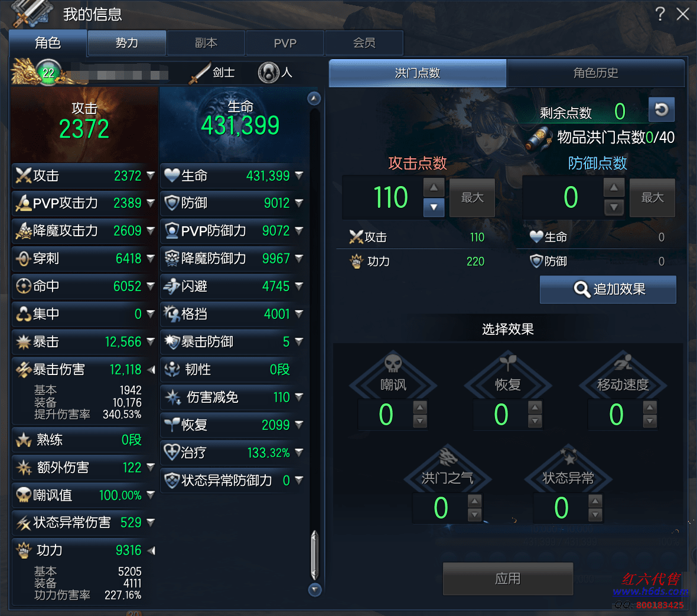697x616 pixels.
Task: Open 追加效果 search button
Action: tap(608, 289)
